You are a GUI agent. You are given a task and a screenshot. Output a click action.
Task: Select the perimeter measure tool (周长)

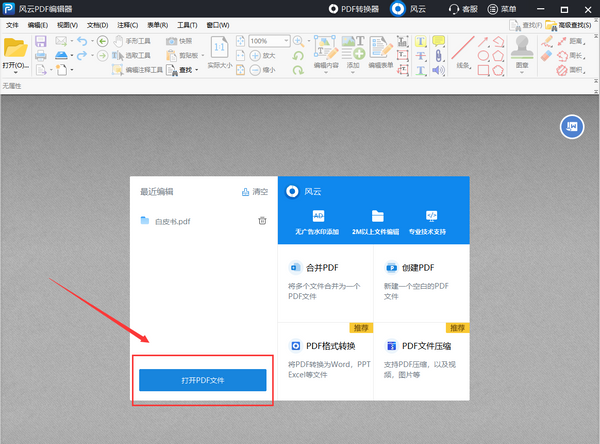[x=571, y=56]
